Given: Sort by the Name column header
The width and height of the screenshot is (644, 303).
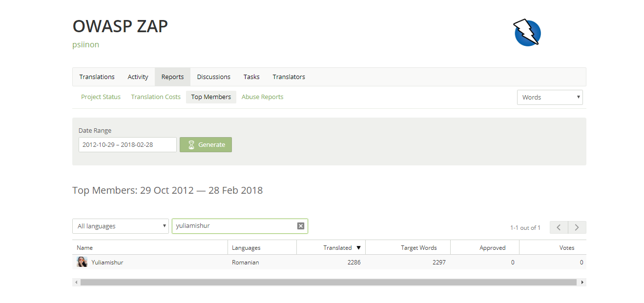Looking at the screenshot, I should point(150,247).
